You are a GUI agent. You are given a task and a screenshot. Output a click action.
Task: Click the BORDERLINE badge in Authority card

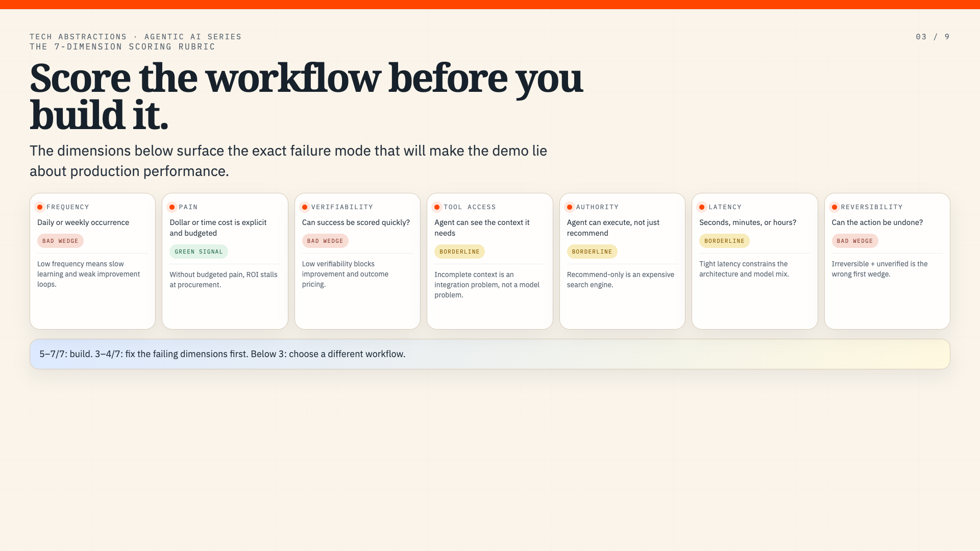pos(592,252)
